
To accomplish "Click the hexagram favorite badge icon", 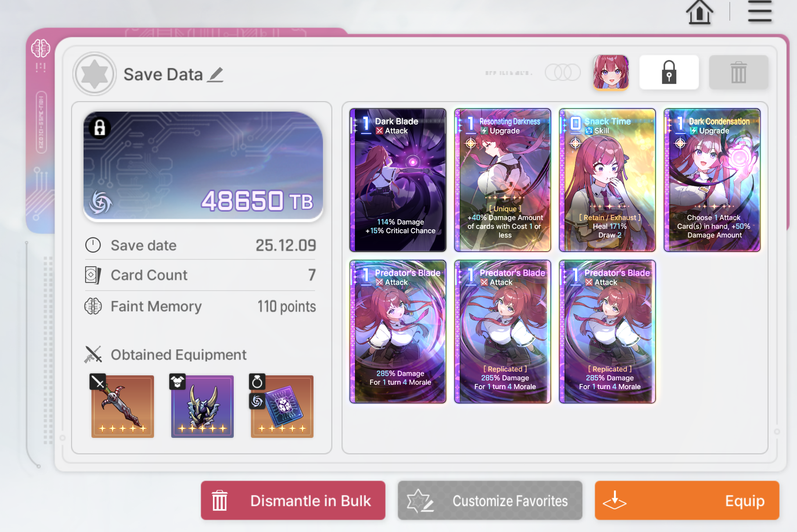I will pos(95,74).
